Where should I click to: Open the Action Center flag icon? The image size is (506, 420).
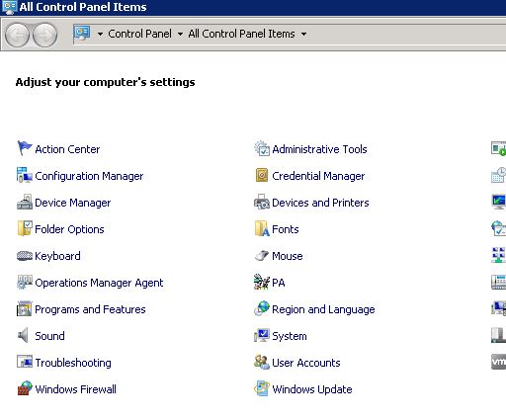click(x=25, y=148)
